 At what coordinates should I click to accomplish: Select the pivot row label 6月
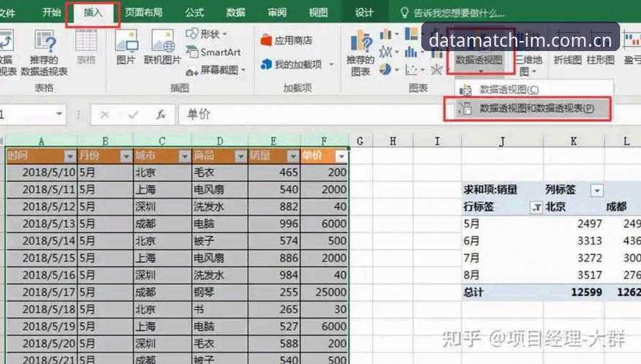click(502, 241)
